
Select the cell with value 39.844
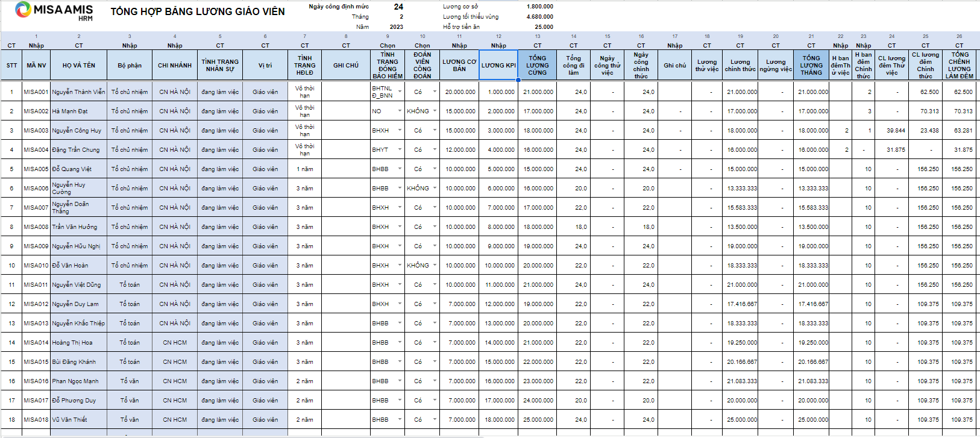point(892,131)
